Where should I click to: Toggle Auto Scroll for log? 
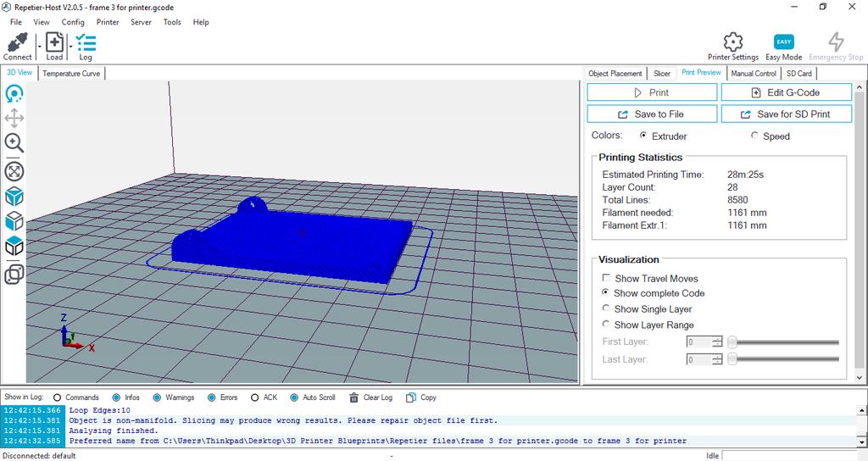point(294,397)
